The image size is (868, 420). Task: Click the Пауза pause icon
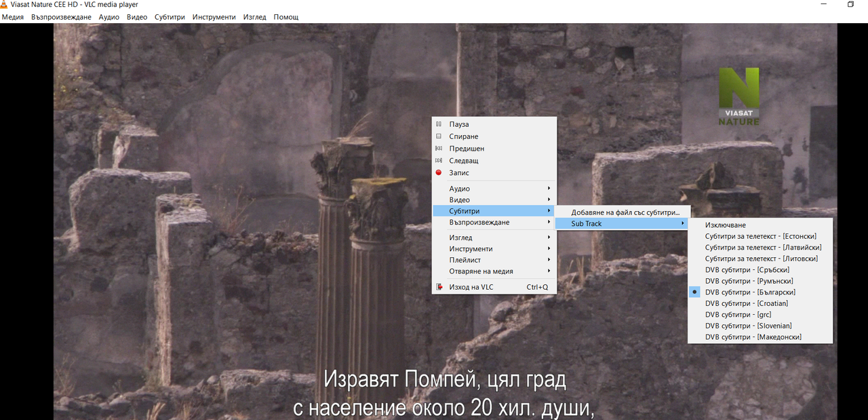[x=439, y=124]
